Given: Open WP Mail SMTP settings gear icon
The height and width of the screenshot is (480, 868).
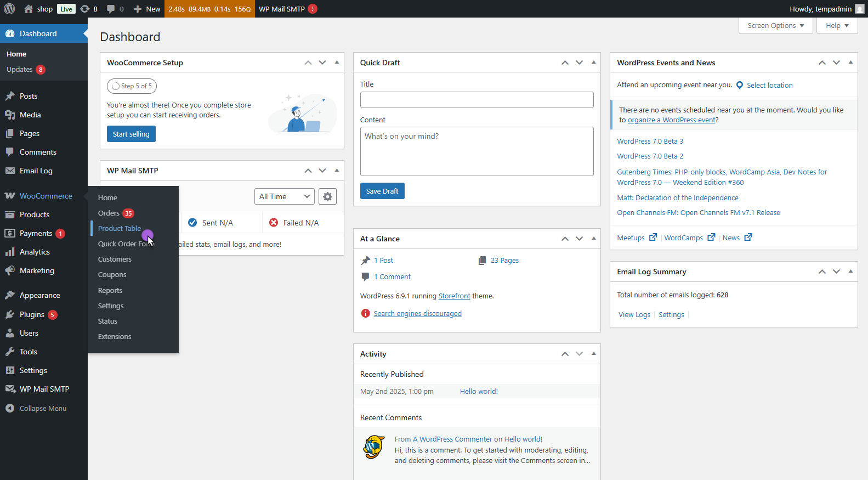Looking at the screenshot, I should (327, 196).
